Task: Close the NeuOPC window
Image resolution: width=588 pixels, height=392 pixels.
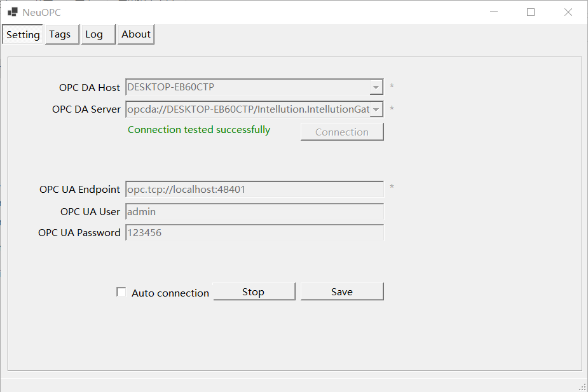Action: pyautogui.click(x=568, y=12)
